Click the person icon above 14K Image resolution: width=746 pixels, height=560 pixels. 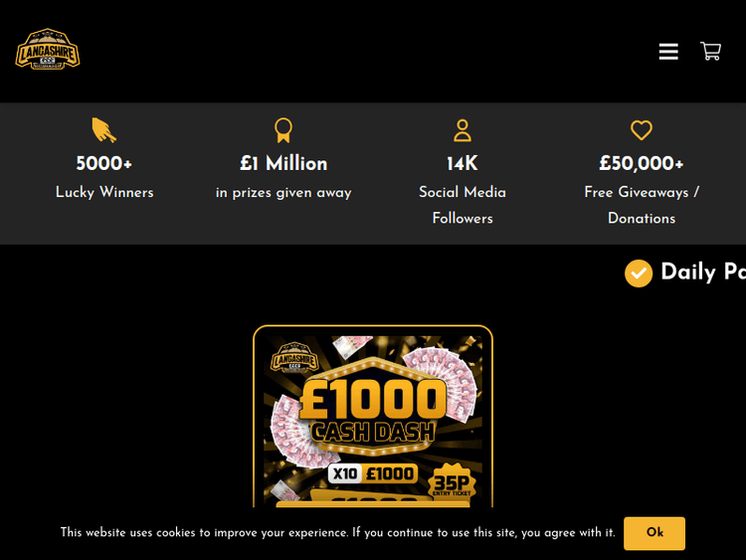click(x=463, y=130)
